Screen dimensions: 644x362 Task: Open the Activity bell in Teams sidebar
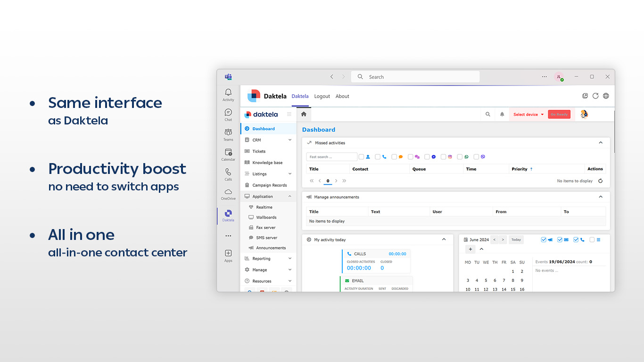coord(228,94)
